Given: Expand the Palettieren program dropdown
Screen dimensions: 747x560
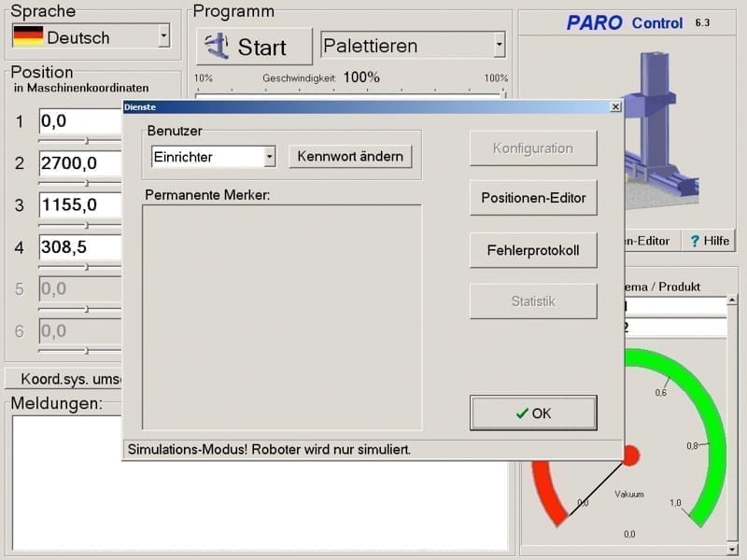Looking at the screenshot, I should pyautogui.click(x=500, y=45).
